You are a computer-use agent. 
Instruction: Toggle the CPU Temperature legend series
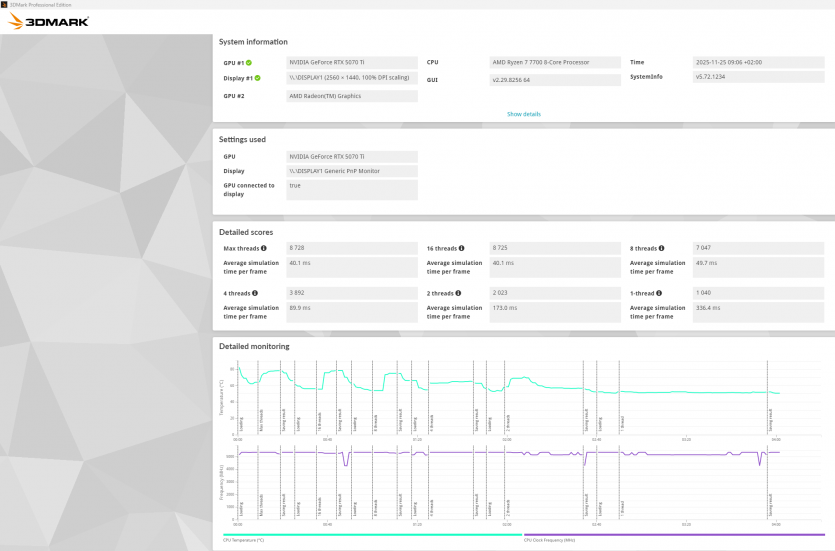click(x=243, y=539)
